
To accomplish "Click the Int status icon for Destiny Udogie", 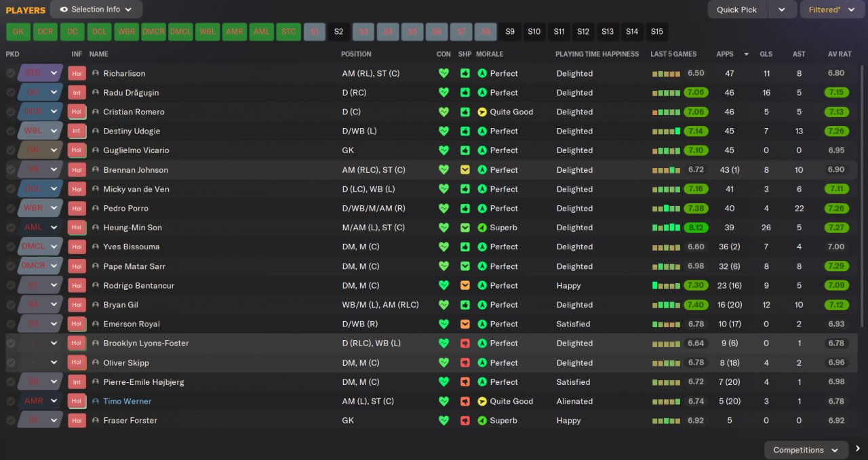I will [x=77, y=131].
